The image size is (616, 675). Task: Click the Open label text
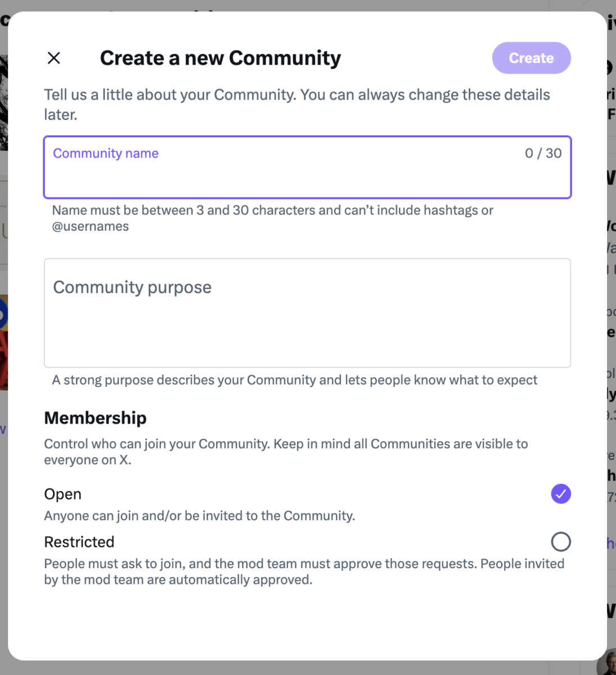[62, 494]
